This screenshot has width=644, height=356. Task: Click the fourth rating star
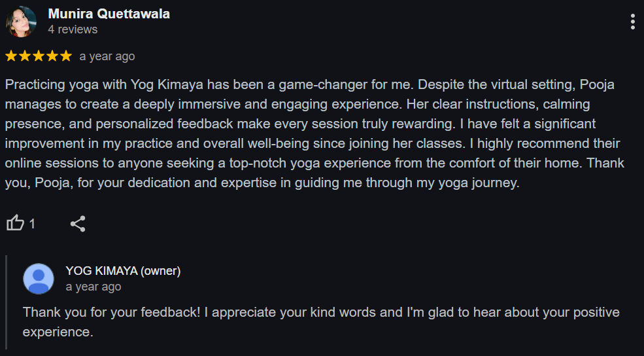coord(52,56)
